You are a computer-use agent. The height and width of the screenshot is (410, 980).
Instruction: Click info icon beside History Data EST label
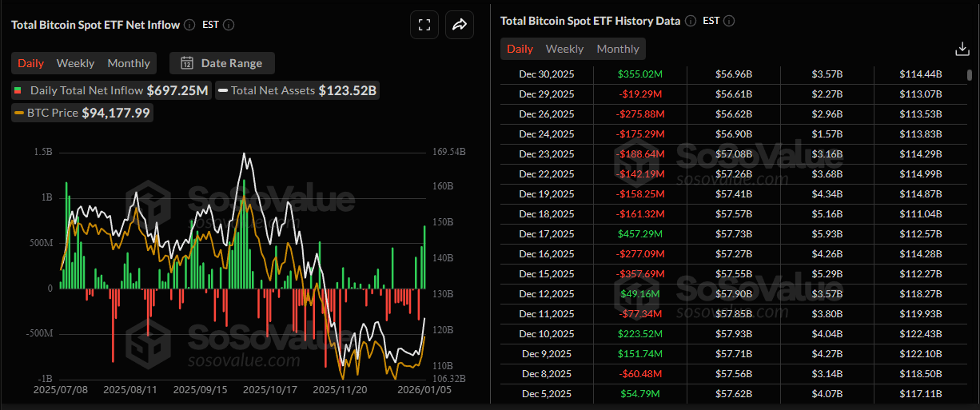point(729,21)
